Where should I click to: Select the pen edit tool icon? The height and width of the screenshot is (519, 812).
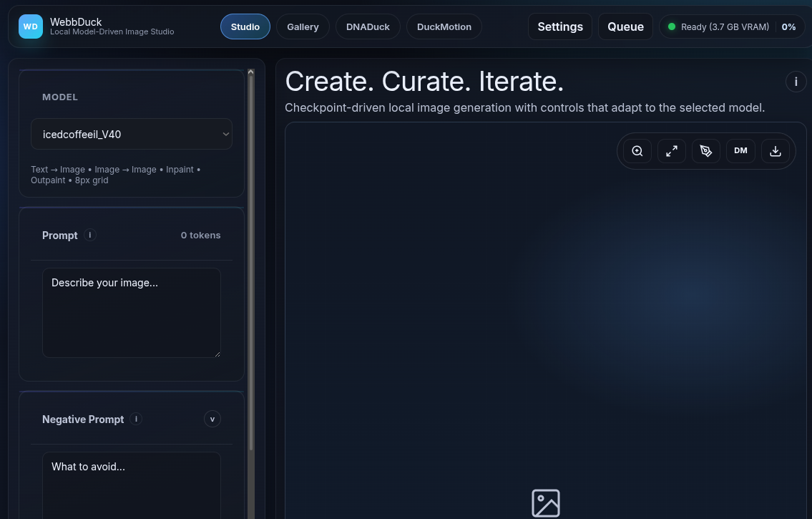tap(706, 151)
